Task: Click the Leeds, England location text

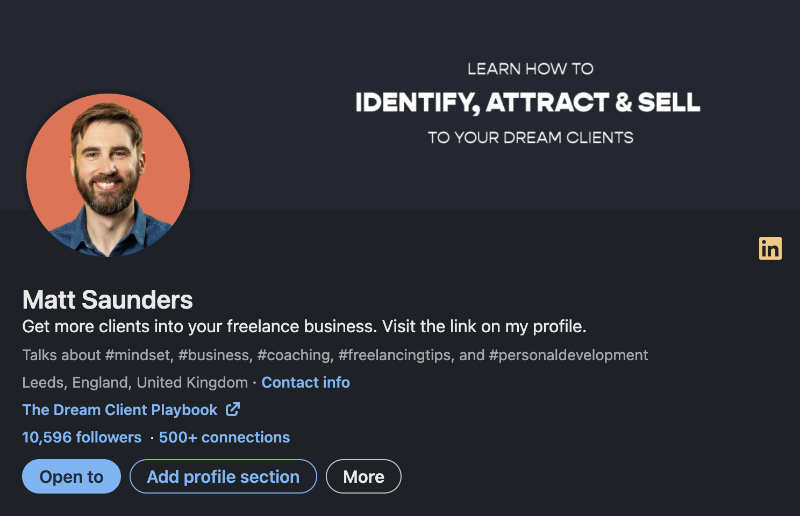Action: [135, 382]
